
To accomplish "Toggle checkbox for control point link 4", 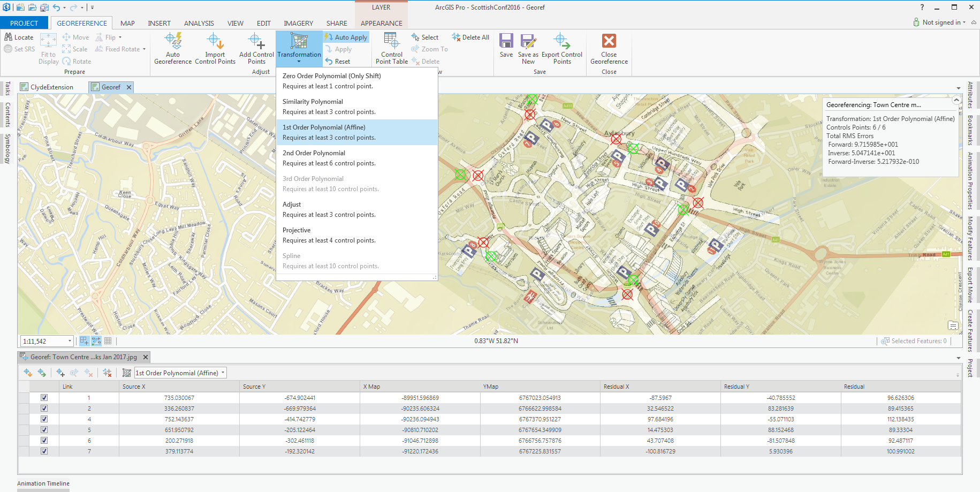I will click(x=44, y=419).
